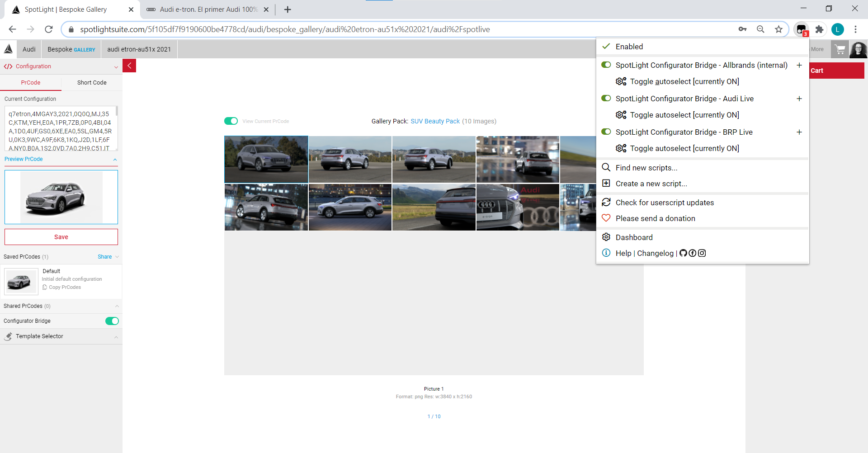Open Tampermonkey Dashboard
The image size is (868, 453).
pyautogui.click(x=703, y=237)
